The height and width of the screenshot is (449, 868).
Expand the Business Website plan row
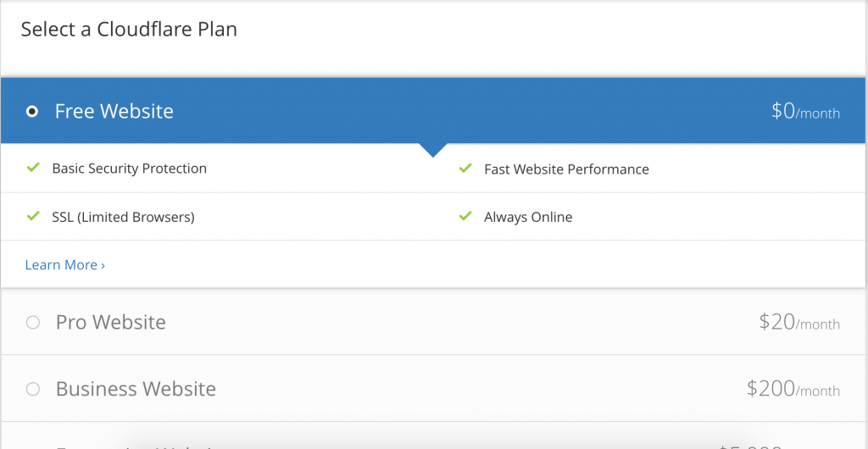tap(434, 389)
